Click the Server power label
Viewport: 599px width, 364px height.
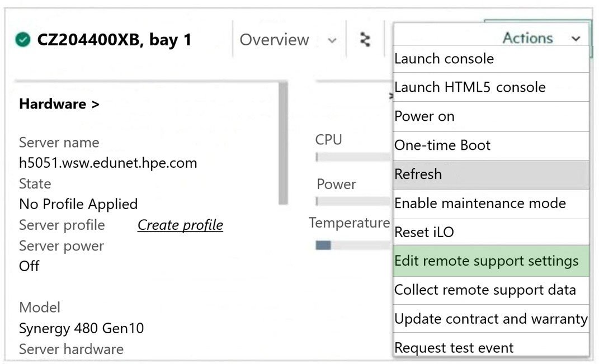click(62, 246)
